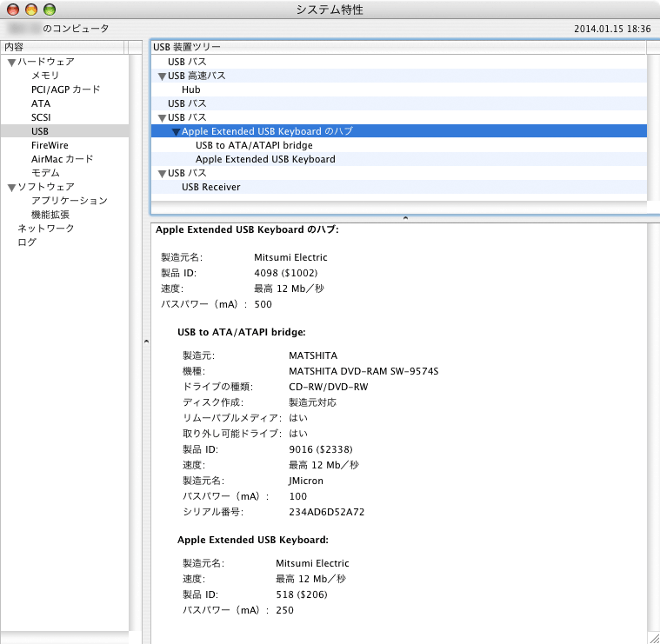Click the JMicron manufacturer value

click(x=306, y=481)
